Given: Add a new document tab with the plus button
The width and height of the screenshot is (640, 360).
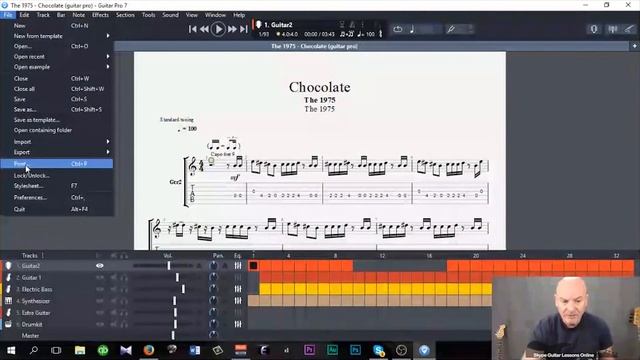Looking at the screenshot, I should [634, 46].
